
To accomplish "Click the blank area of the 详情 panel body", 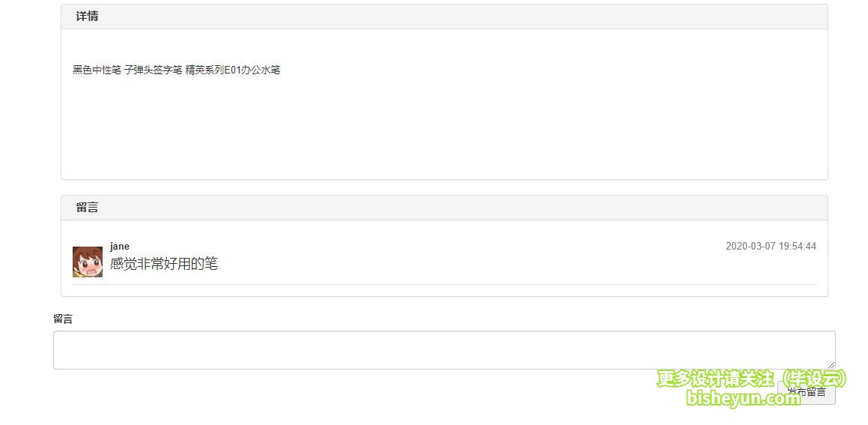I will [x=444, y=127].
